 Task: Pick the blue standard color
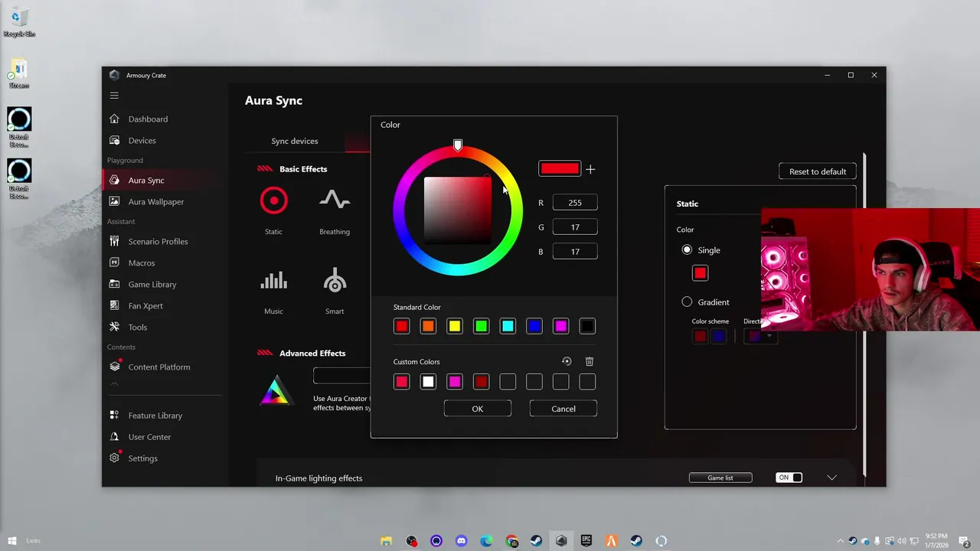coord(534,327)
